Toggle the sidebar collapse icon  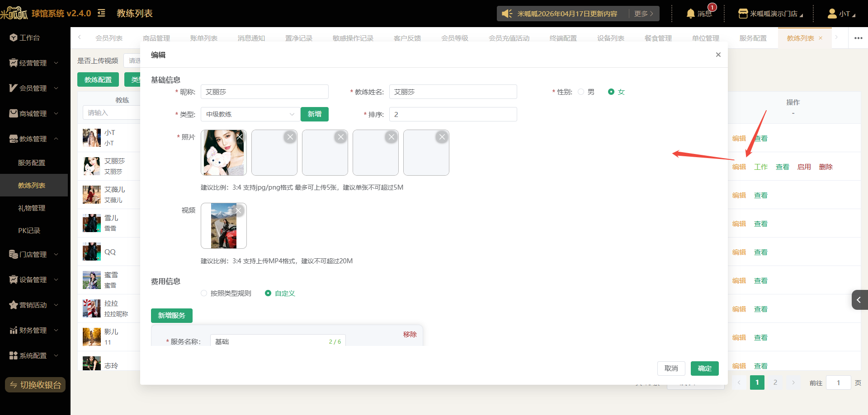102,13
